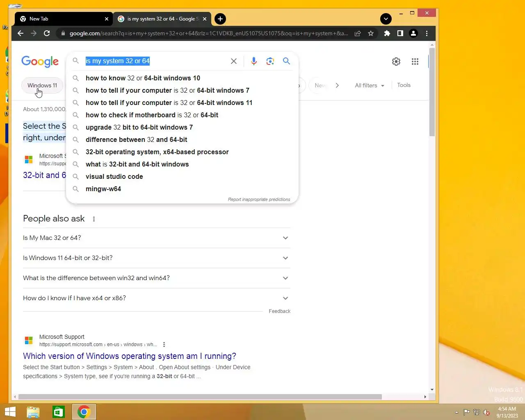The image size is (525, 420).
Task: Open new tab with plus button
Action: coord(220,19)
